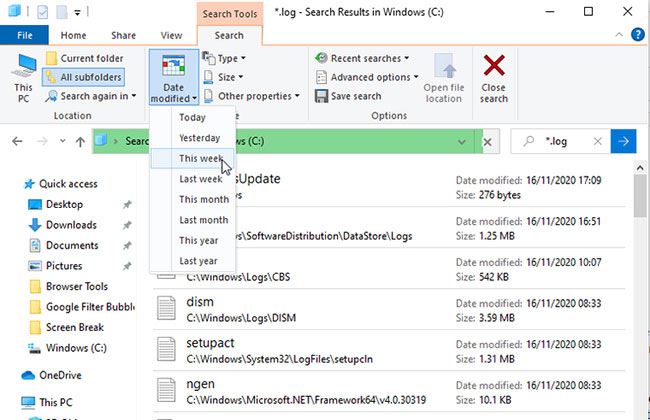650x420 pixels.
Task: Select OneDrive in the navigation pane
Action: [x=51, y=375]
